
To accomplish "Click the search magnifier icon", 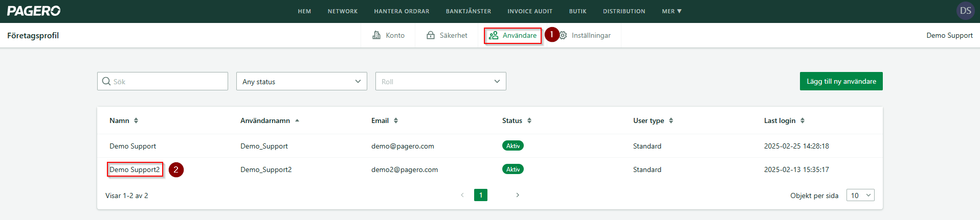I will pos(106,81).
